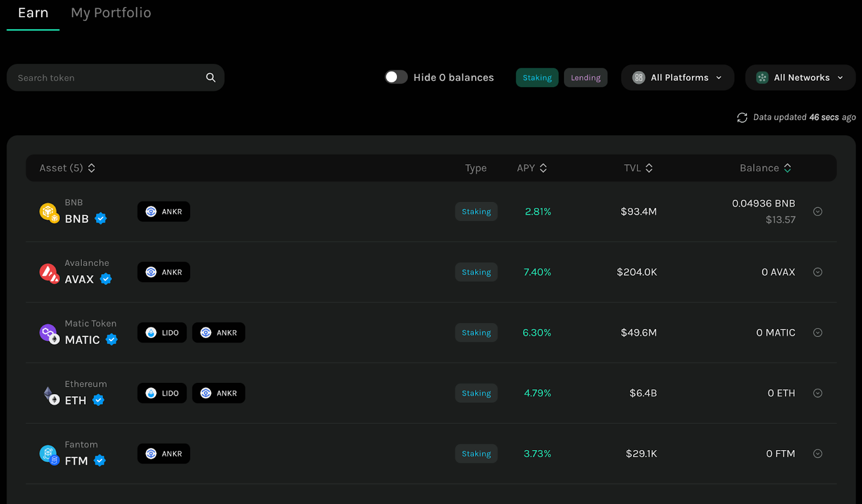Viewport: 862px width, 504px height.
Task: Toggle the Lending filter chip
Action: coord(586,78)
